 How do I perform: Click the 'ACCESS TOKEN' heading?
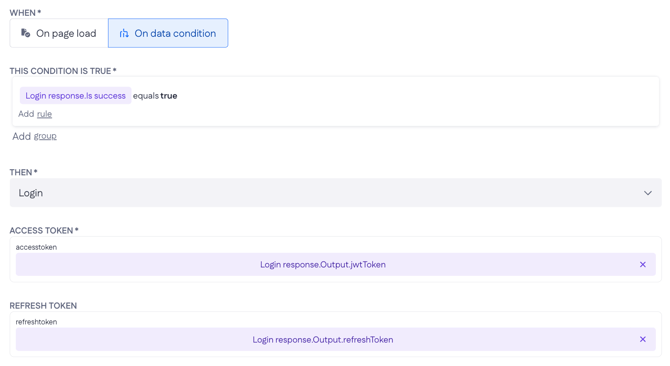(44, 231)
